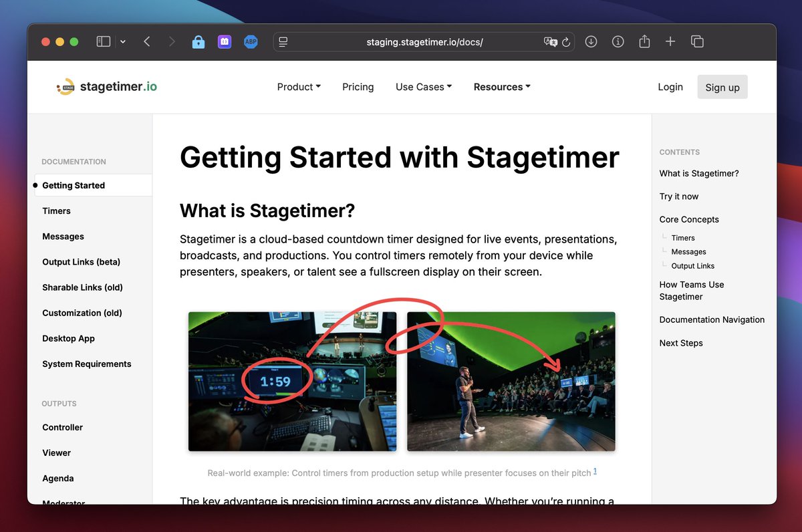Open a new tab with the plus icon

click(670, 41)
